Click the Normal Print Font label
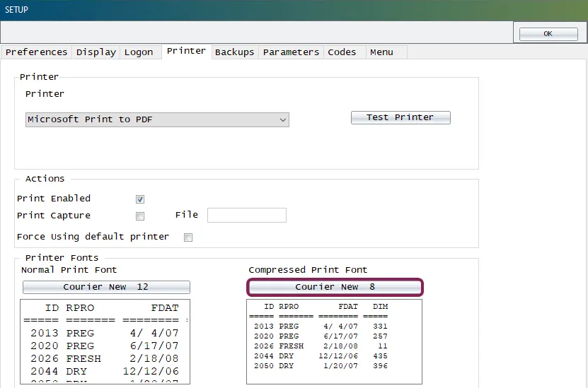588x388 pixels. [x=69, y=270]
